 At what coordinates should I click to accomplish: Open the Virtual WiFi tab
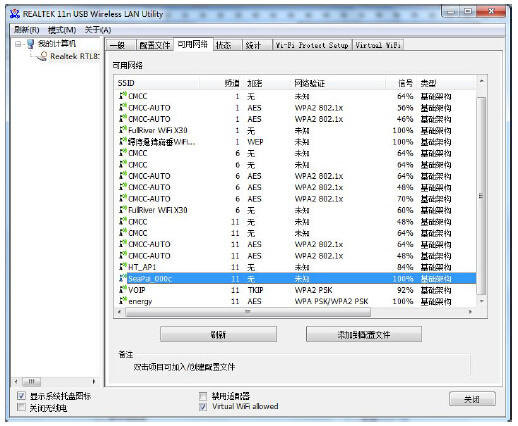tap(378, 45)
